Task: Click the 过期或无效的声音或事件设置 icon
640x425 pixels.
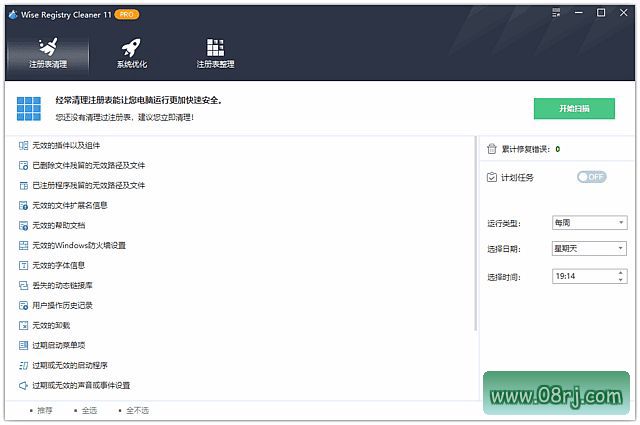Action: coord(24,385)
